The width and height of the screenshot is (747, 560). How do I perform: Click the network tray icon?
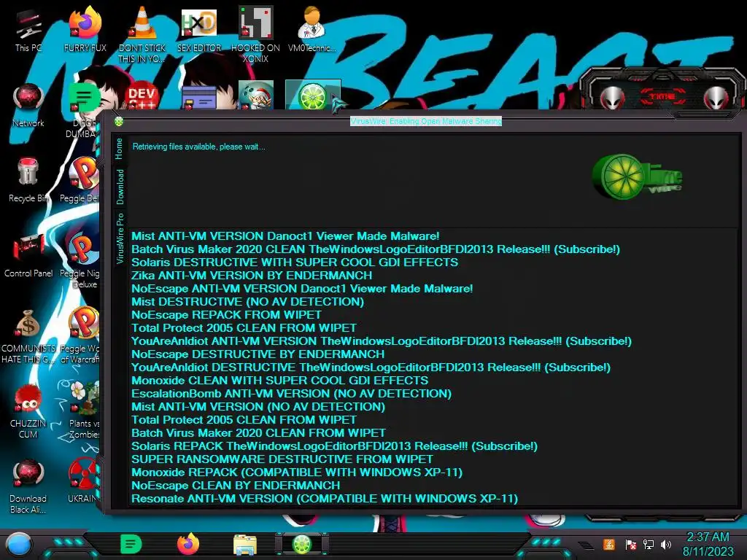[648, 544]
